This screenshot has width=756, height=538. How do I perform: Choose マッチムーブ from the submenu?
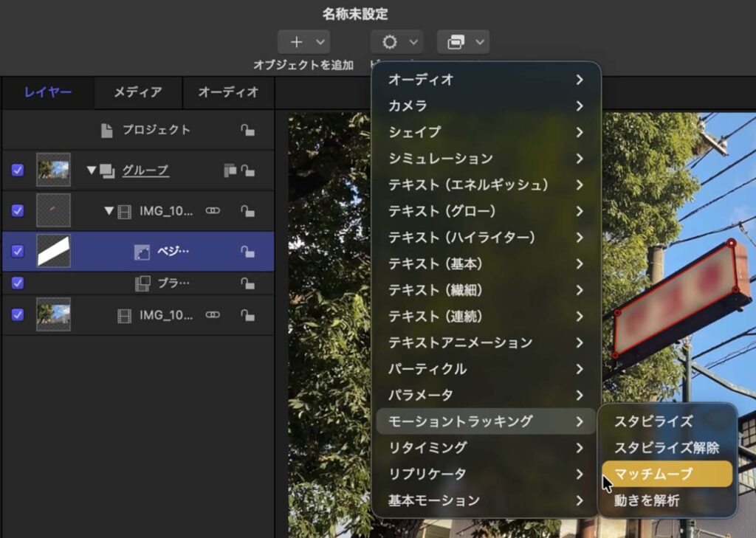pos(653,474)
